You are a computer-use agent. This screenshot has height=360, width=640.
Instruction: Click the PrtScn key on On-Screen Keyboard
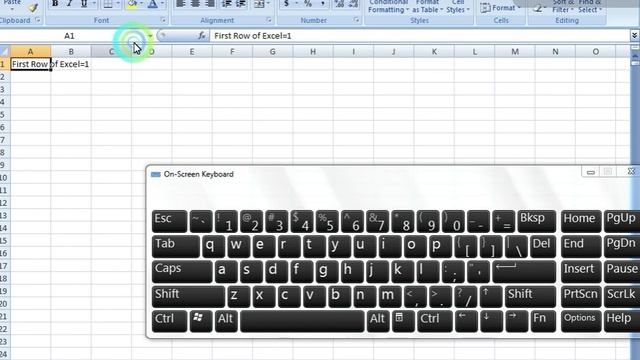[x=580, y=296]
